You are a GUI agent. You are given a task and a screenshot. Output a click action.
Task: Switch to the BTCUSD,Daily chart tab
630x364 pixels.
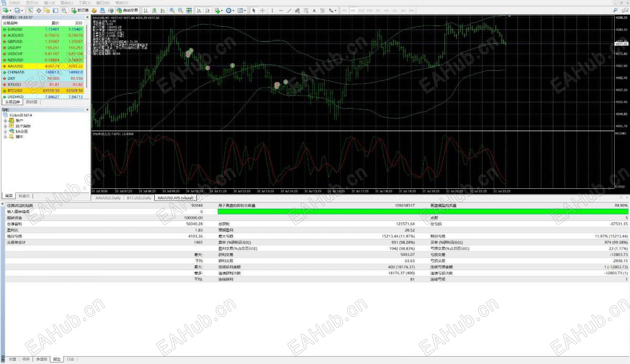click(139, 198)
